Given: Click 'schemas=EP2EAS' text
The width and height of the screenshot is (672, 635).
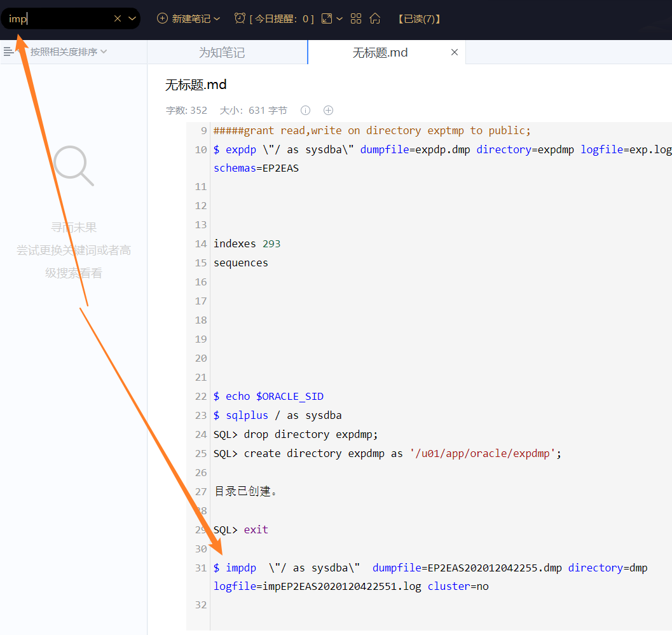Looking at the screenshot, I should (256, 168).
